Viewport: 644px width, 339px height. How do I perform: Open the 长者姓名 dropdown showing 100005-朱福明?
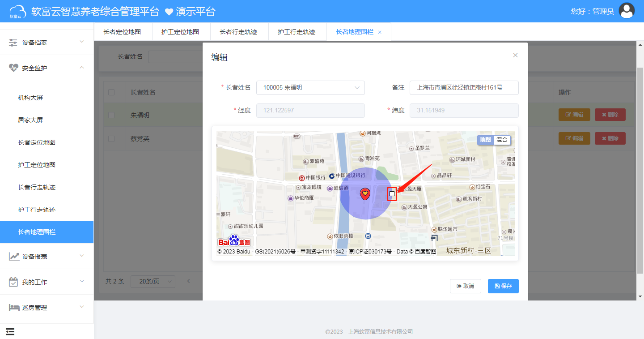[310, 88]
